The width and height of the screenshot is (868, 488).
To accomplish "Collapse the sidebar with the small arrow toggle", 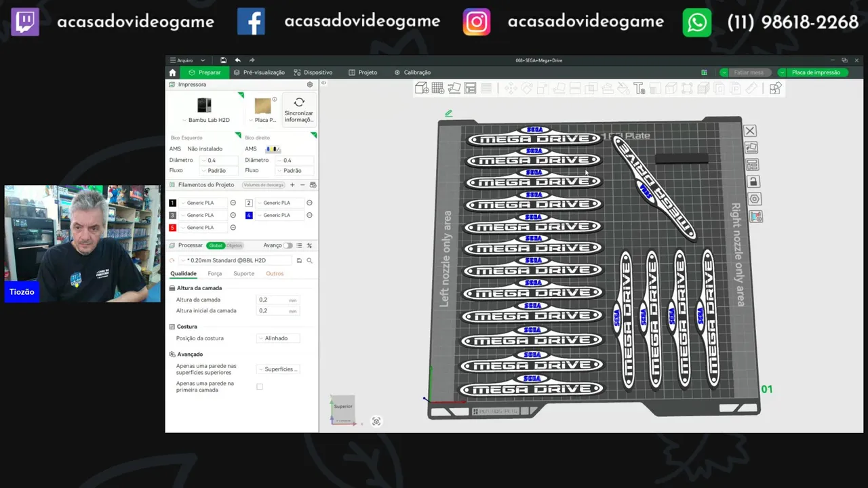I will 323,83.
